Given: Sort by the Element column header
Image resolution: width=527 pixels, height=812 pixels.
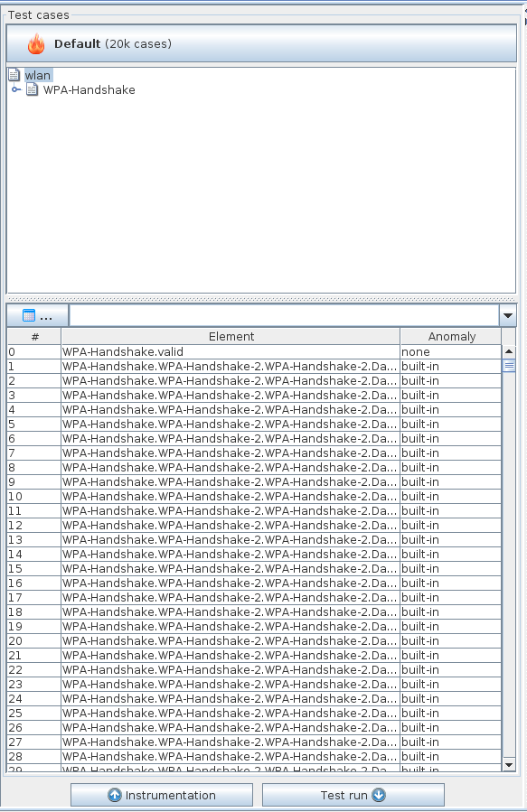Looking at the screenshot, I should coord(231,337).
